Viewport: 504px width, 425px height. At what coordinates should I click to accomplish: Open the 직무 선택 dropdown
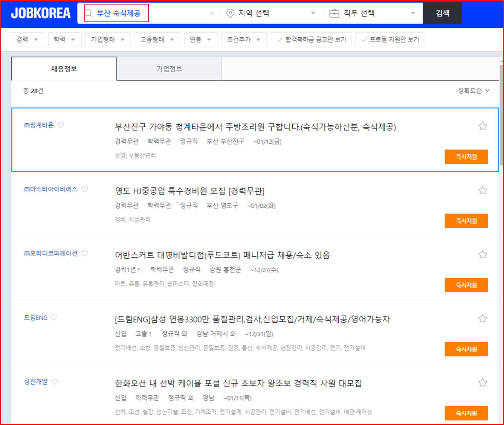point(372,13)
